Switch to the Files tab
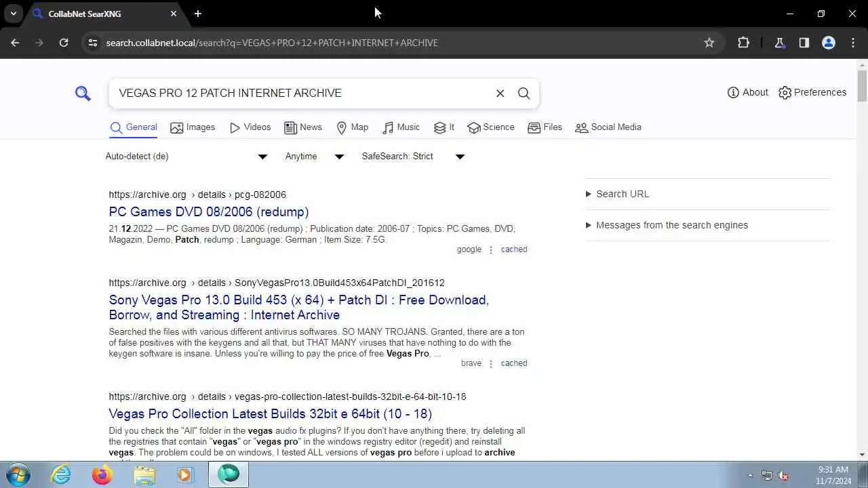This screenshot has width=868, height=488. (545, 127)
